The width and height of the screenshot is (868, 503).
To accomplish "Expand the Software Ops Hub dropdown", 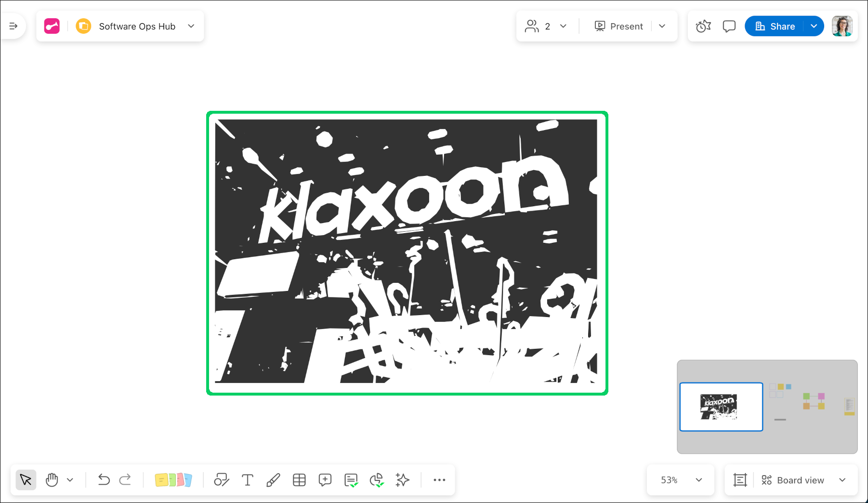I will coord(191,26).
